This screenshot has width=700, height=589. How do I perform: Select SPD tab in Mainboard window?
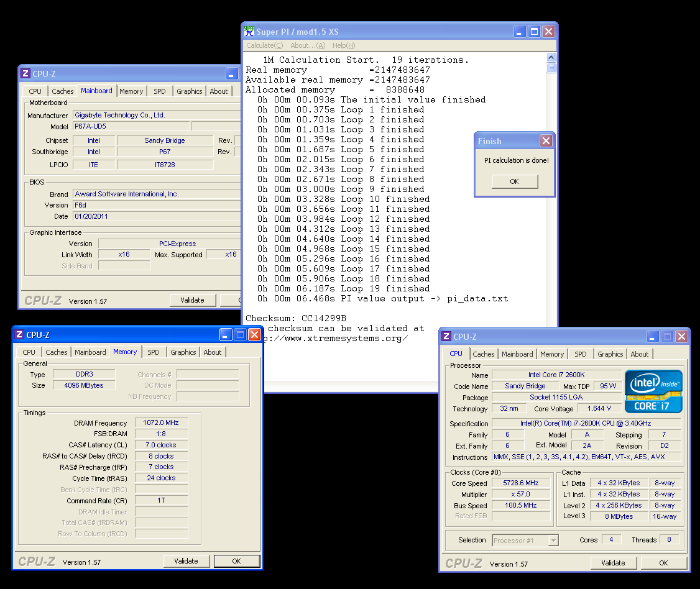tap(160, 91)
